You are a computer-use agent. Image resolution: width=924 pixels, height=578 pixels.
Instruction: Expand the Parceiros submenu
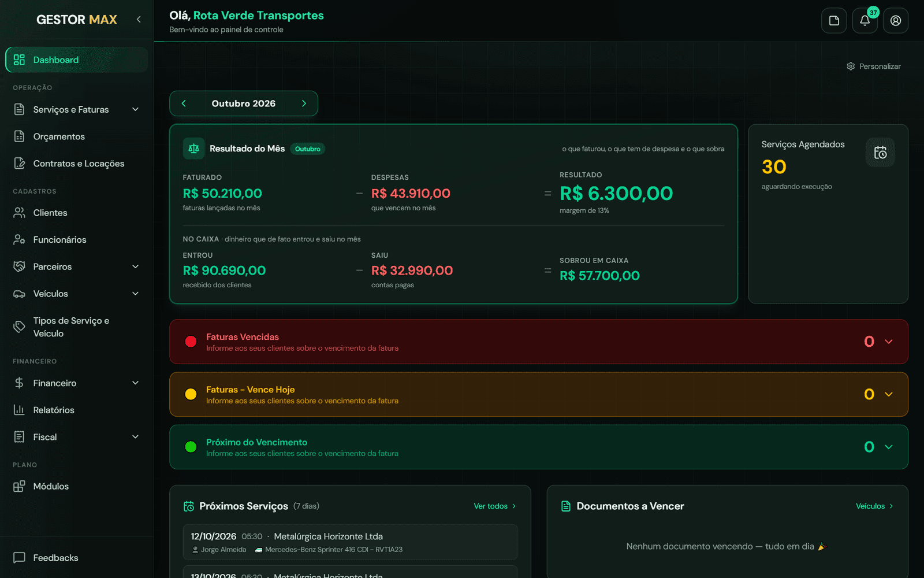(136, 266)
